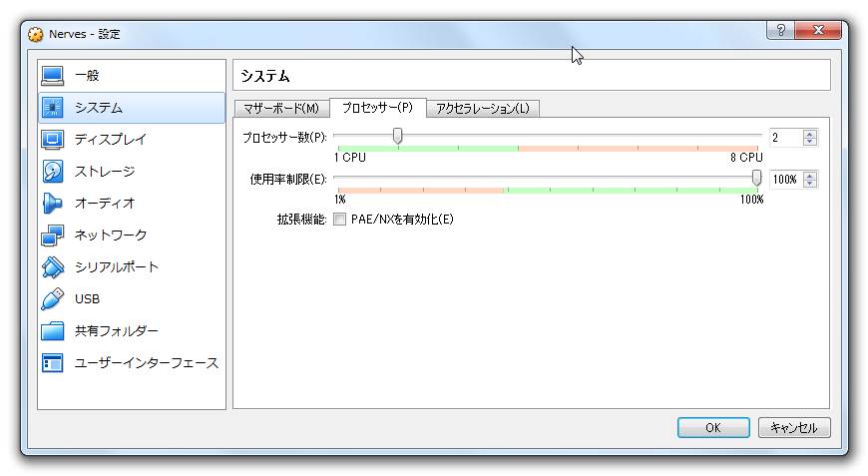Click the 100% label under the slider

pos(751,200)
